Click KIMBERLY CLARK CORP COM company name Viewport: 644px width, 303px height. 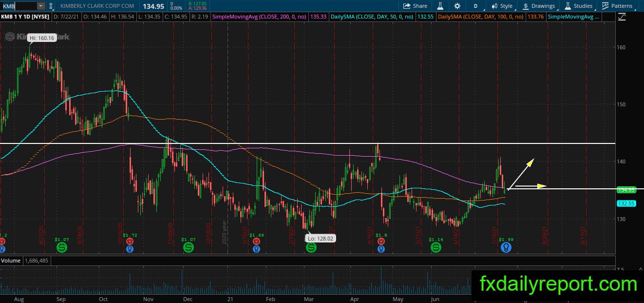point(98,6)
